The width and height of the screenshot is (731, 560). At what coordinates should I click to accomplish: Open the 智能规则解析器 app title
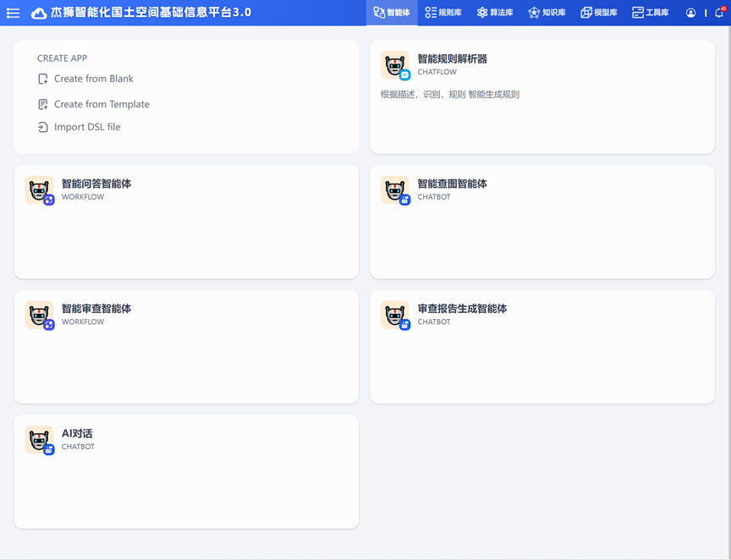[452, 58]
